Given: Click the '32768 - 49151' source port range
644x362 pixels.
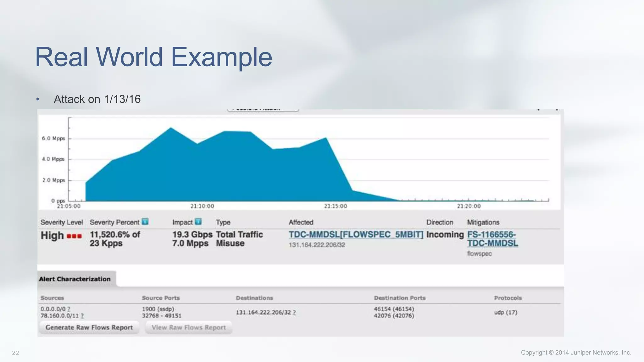Looking at the screenshot, I should (162, 316).
